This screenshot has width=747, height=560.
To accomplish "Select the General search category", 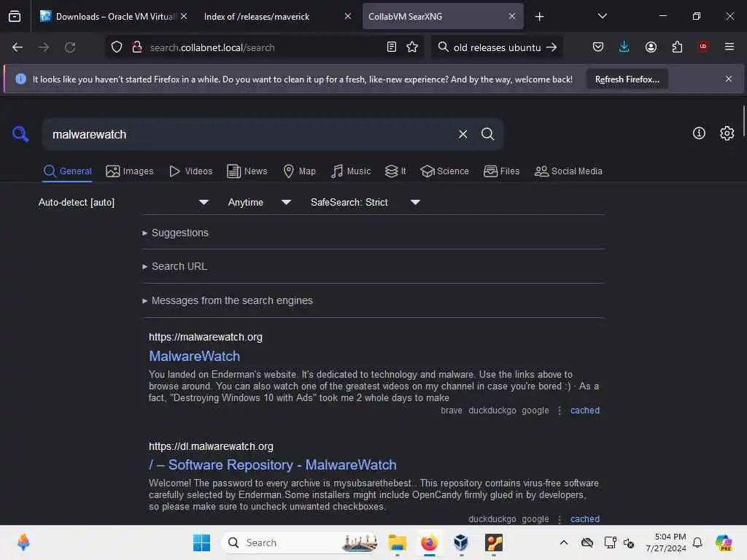I will click(67, 171).
